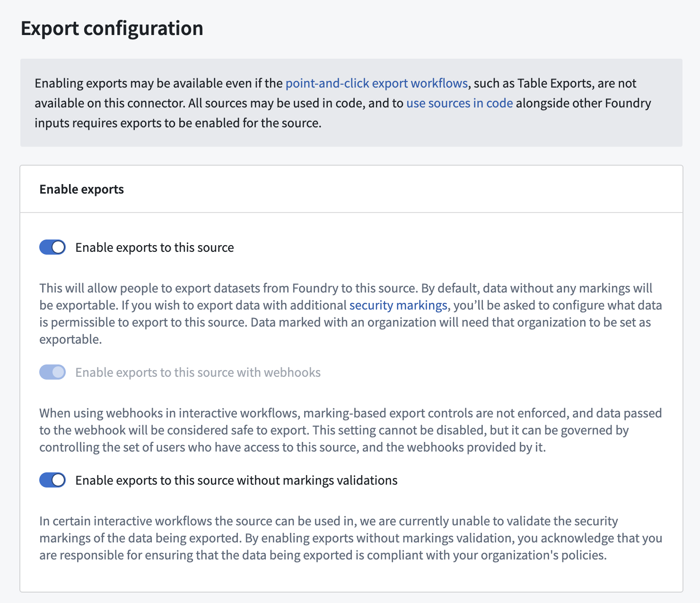This screenshot has width=700, height=603.
Task: Click the webhook export controls explanation text
Action: [x=350, y=430]
